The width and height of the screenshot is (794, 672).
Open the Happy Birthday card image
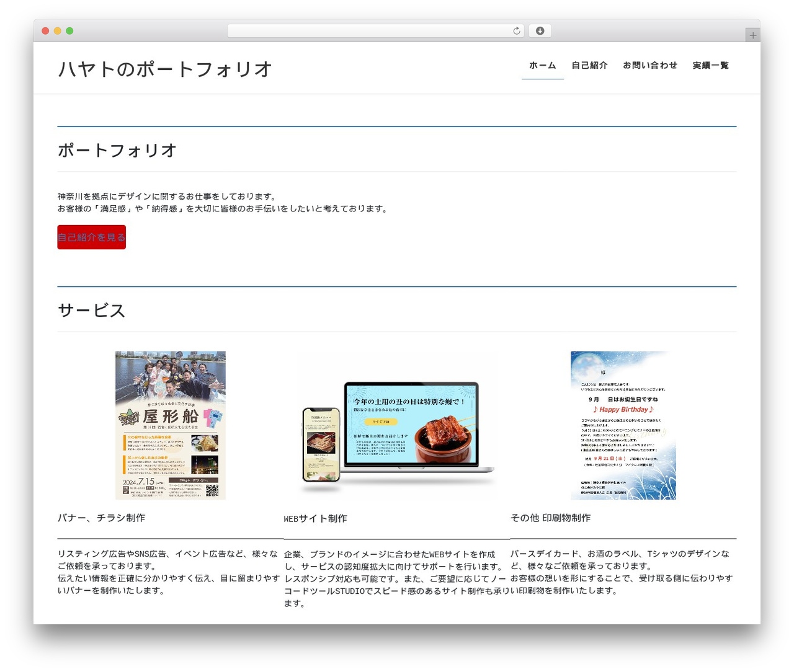(623, 425)
